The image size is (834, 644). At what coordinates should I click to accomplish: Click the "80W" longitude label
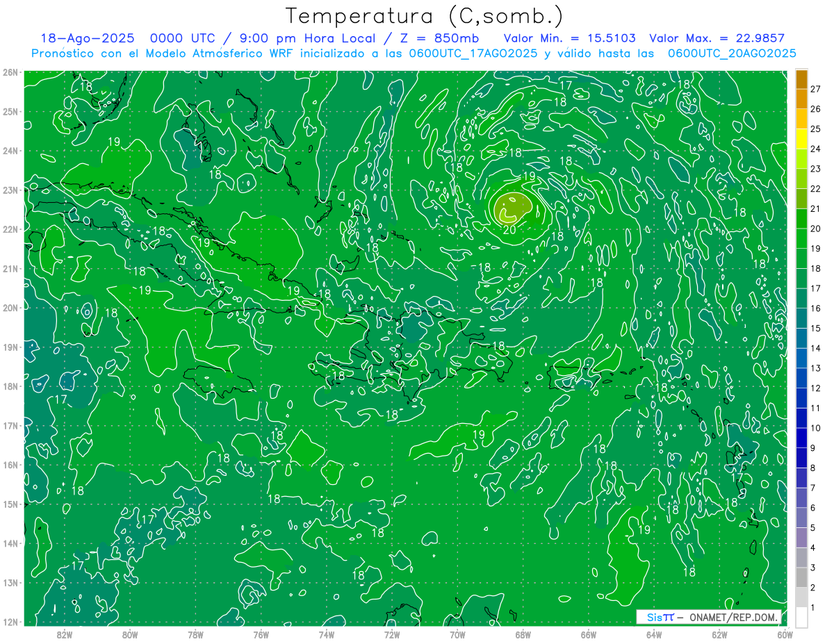click(x=129, y=634)
